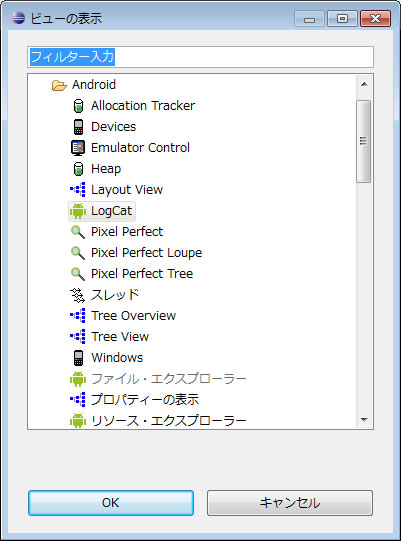Click the ファイル・エクスプローラー android icon
The height and width of the screenshot is (541, 401).
coord(78,379)
